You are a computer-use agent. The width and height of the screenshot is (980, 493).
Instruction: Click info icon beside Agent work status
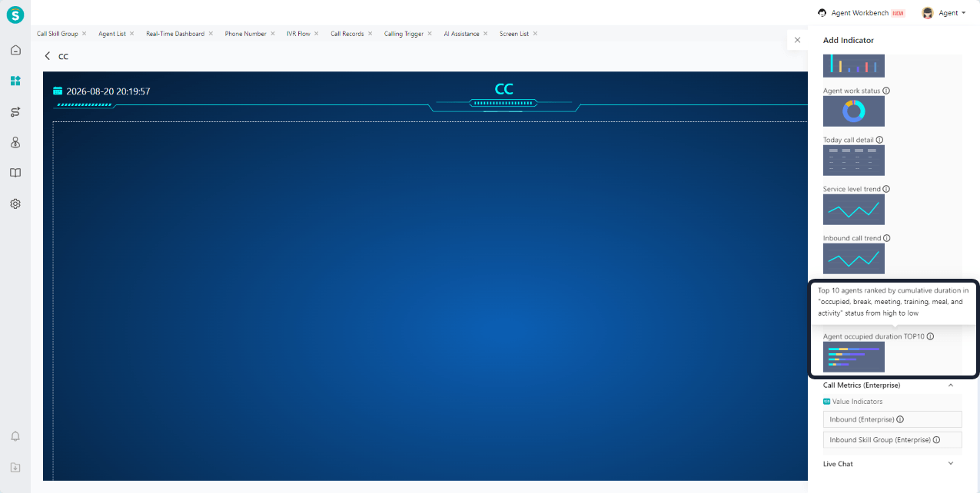click(886, 91)
